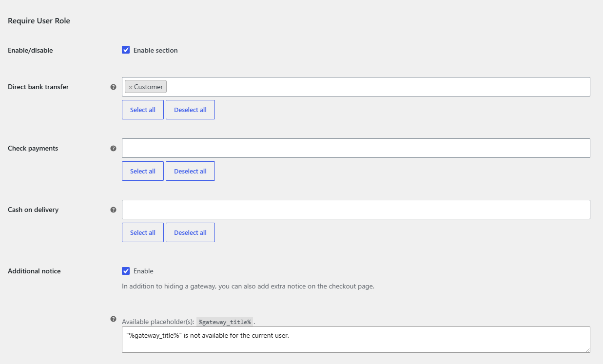Screen dimensions: 603x364
Task: Click the resize grip of notice textarea
Action: [x=587, y=349]
